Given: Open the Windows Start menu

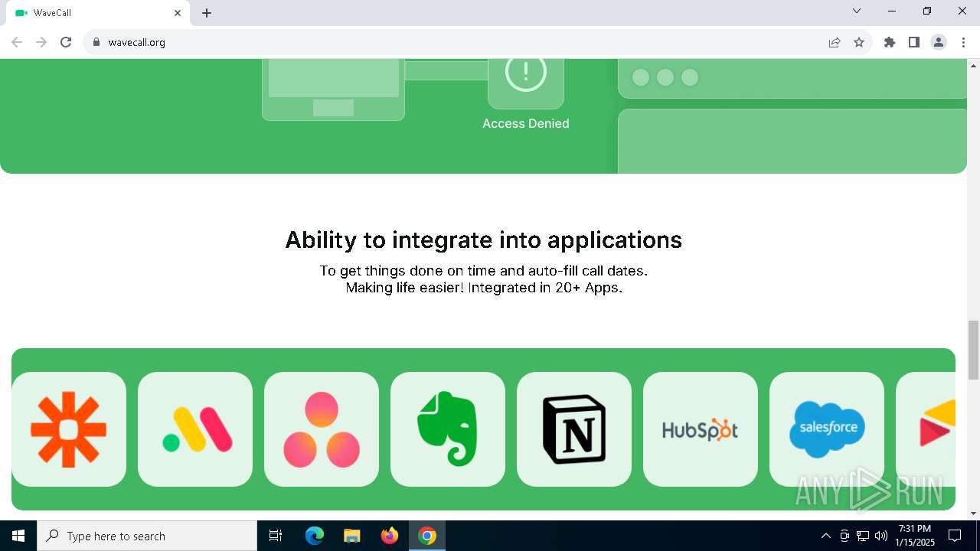Looking at the screenshot, I should click(18, 536).
